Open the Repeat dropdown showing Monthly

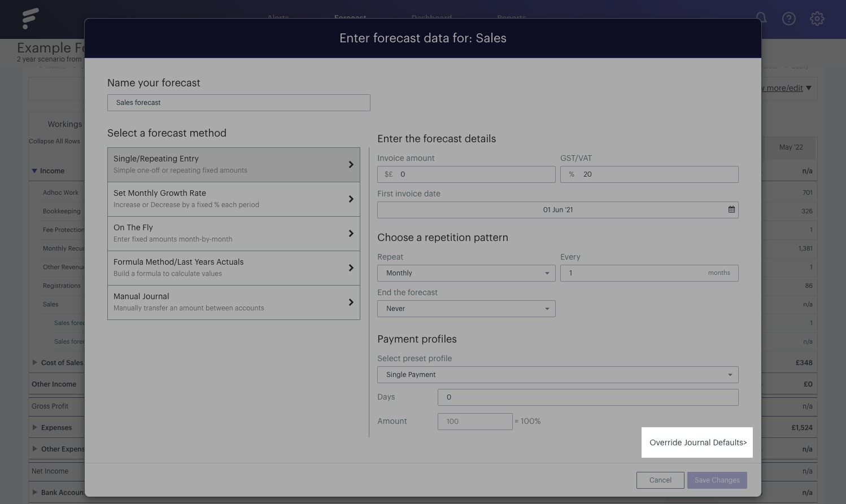(466, 273)
